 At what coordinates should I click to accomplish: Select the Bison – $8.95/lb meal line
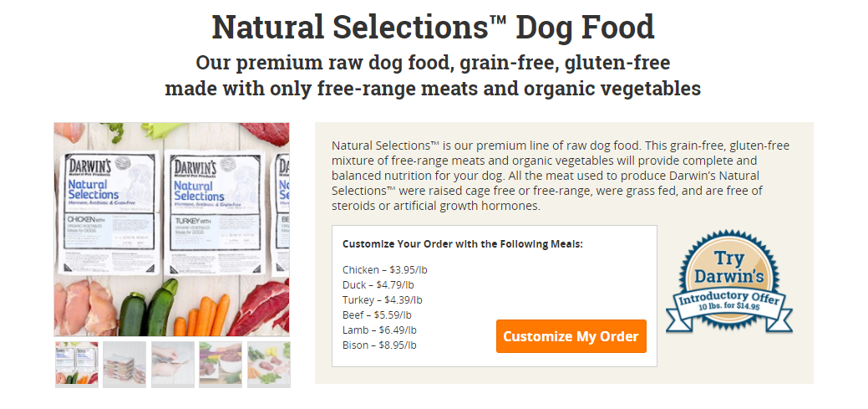pyautogui.click(x=379, y=345)
